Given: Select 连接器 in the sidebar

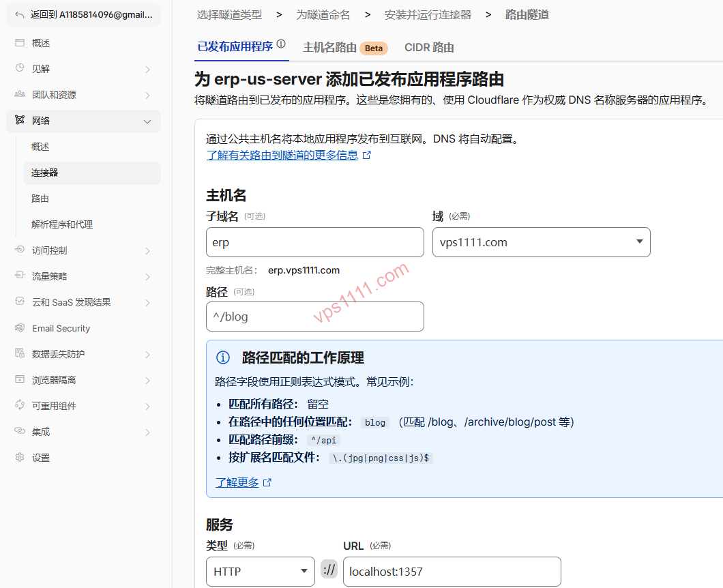Looking at the screenshot, I should click(x=92, y=173).
